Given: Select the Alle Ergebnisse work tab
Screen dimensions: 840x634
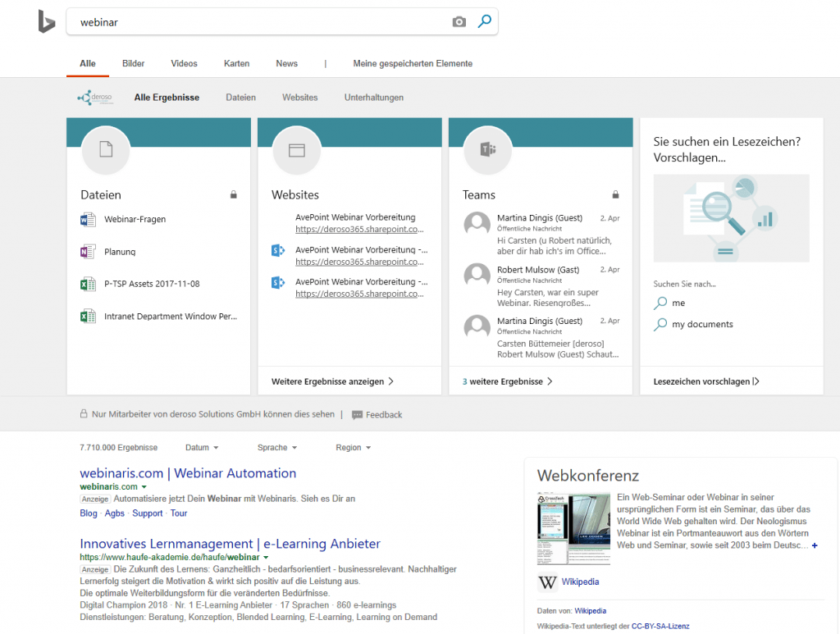Looking at the screenshot, I should tap(167, 98).
